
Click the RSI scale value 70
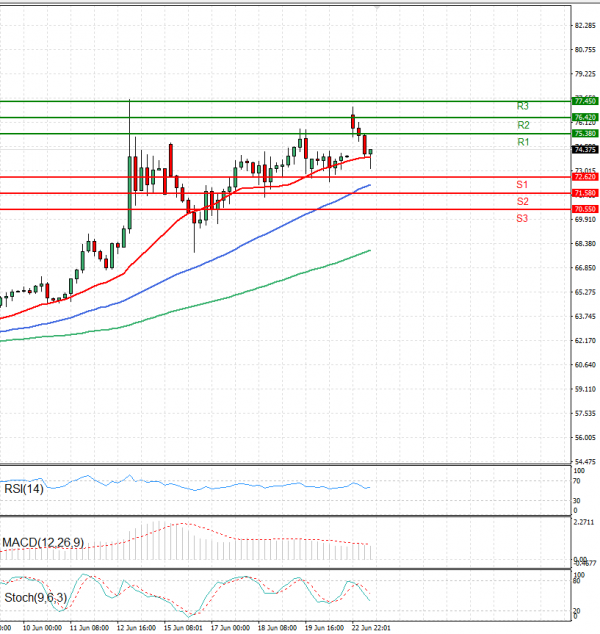577,481
